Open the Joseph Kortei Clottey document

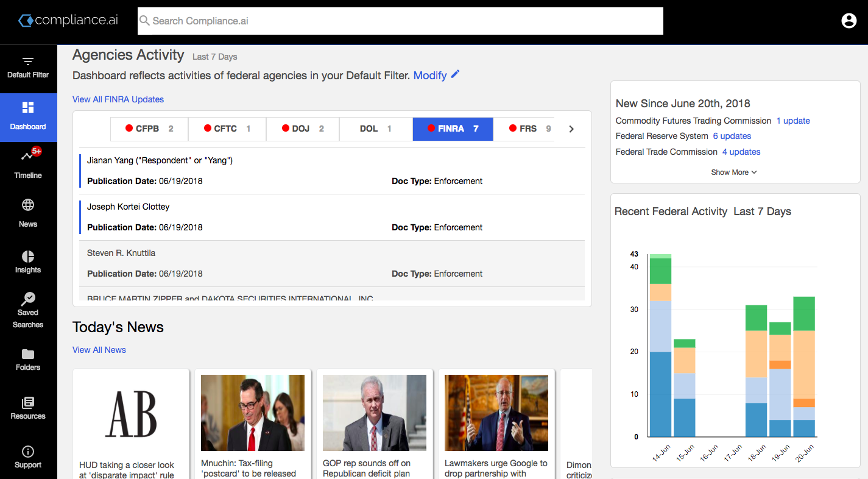pyautogui.click(x=332, y=218)
